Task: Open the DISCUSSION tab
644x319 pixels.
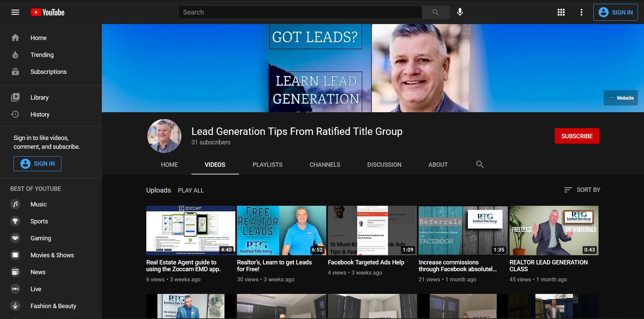Action: click(384, 165)
